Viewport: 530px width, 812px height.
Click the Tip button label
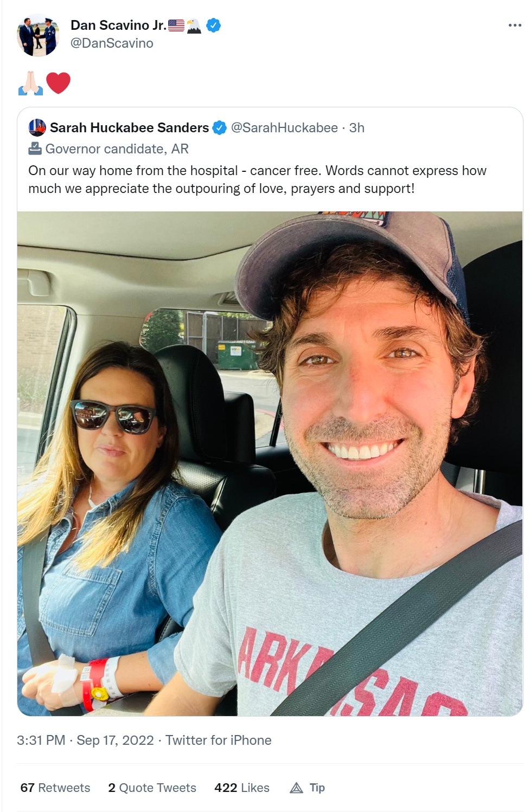point(317,788)
